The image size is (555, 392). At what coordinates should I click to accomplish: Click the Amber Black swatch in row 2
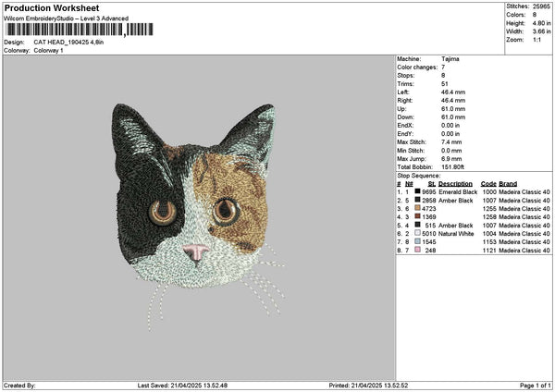click(x=418, y=201)
